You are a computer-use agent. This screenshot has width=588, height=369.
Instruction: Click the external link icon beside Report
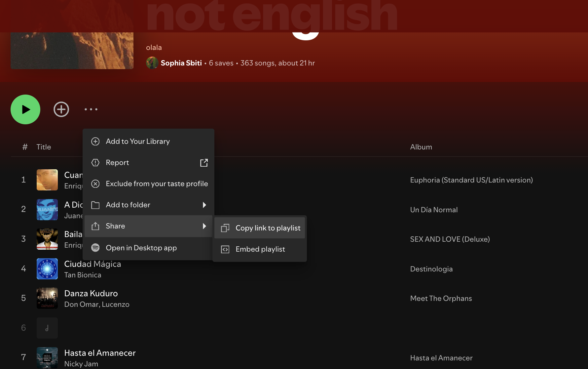[x=204, y=163]
